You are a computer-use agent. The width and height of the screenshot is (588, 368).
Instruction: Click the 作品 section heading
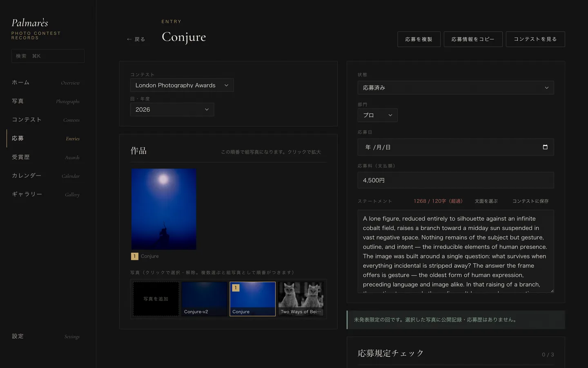[138, 151]
